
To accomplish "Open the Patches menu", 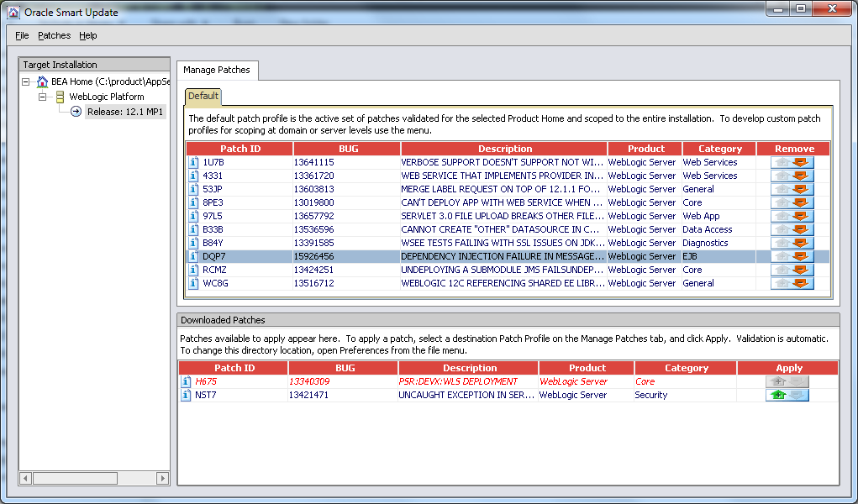I will [54, 35].
